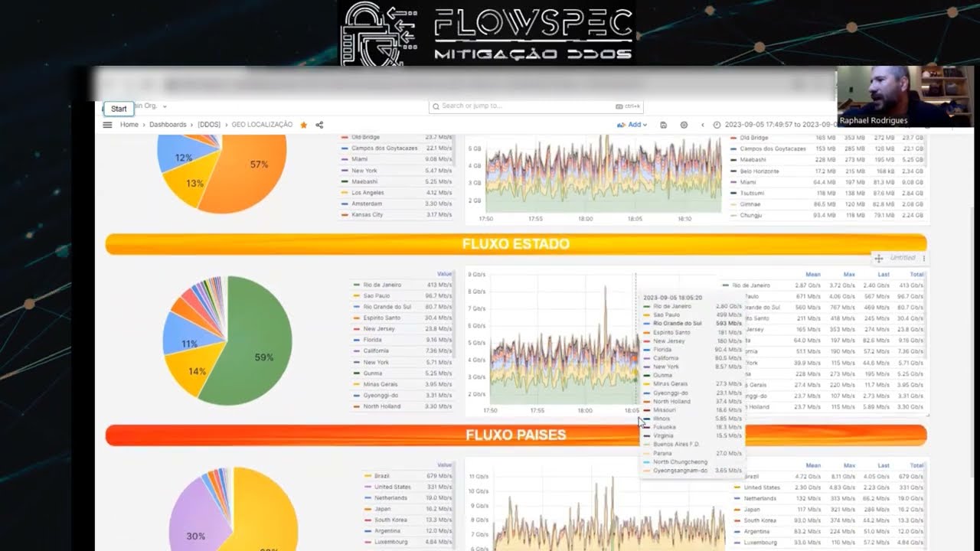Click the share dashboard icon
Image resolution: width=980 pixels, height=551 pixels.
(319, 125)
